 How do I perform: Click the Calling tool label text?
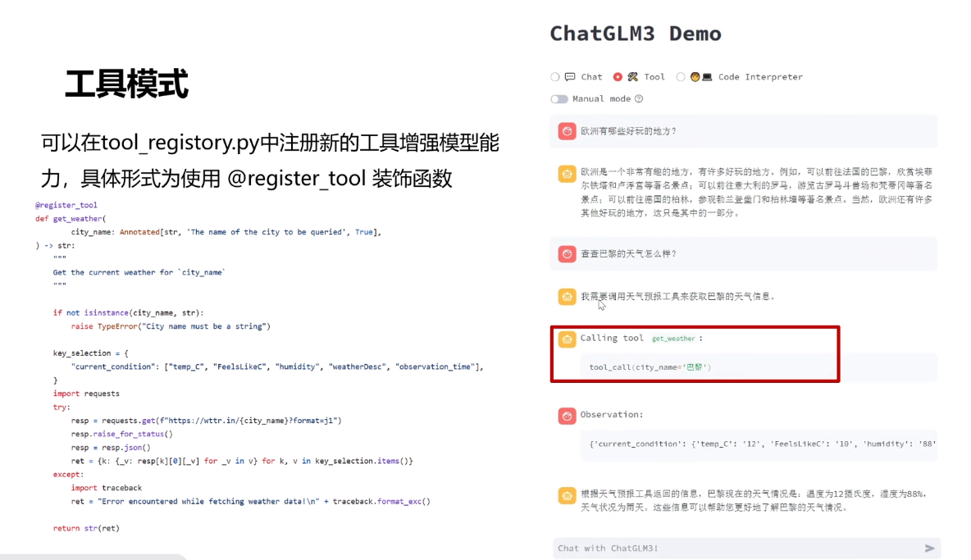(x=611, y=338)
